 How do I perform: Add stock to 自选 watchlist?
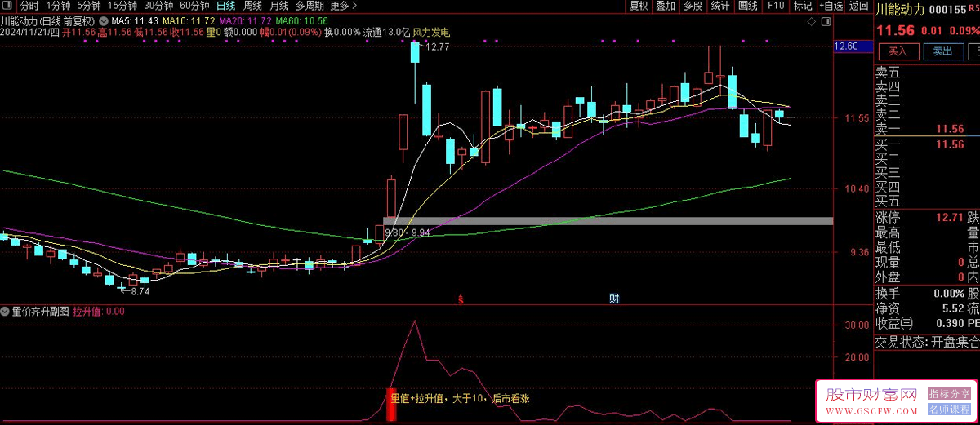(830, 6)
